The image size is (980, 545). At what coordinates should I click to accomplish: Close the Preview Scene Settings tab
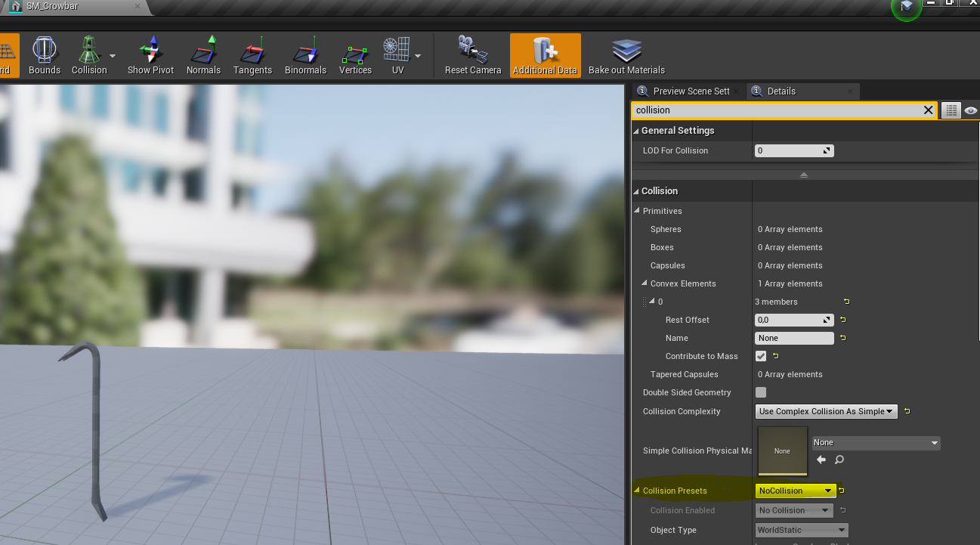coord(737,91)
